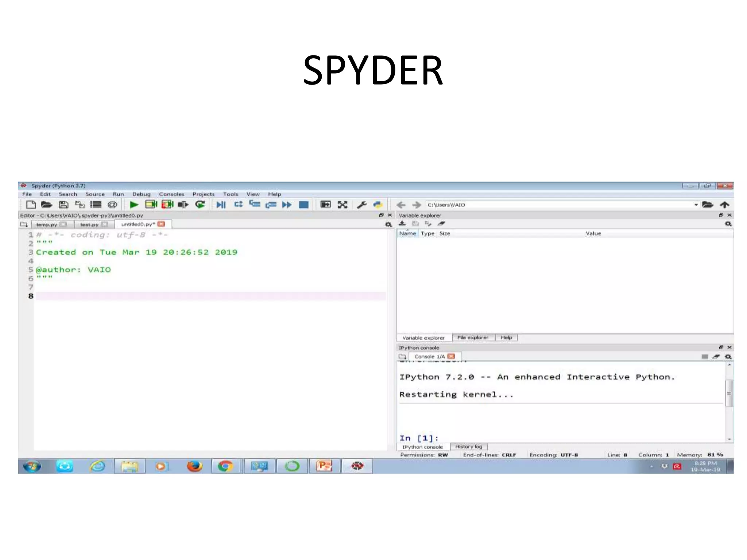Open a file using the toolbar folder icon
The image size is (747, 560).
click(x=47, y=205)
